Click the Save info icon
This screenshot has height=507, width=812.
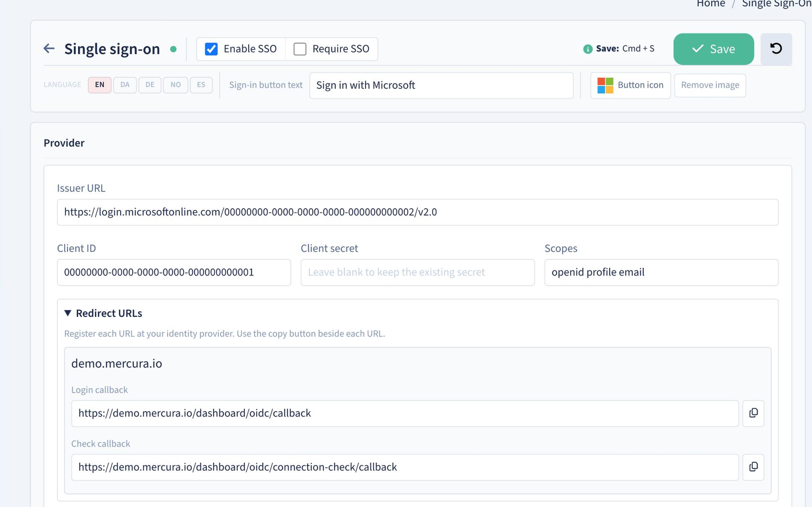coord(587,49)
